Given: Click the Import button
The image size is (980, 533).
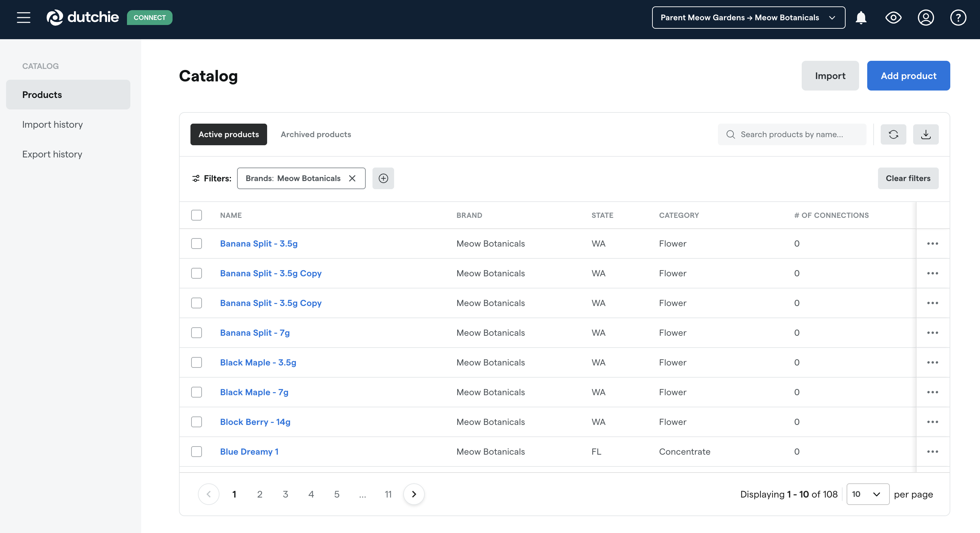Looking at the screenshot, I should pos(830,76).
